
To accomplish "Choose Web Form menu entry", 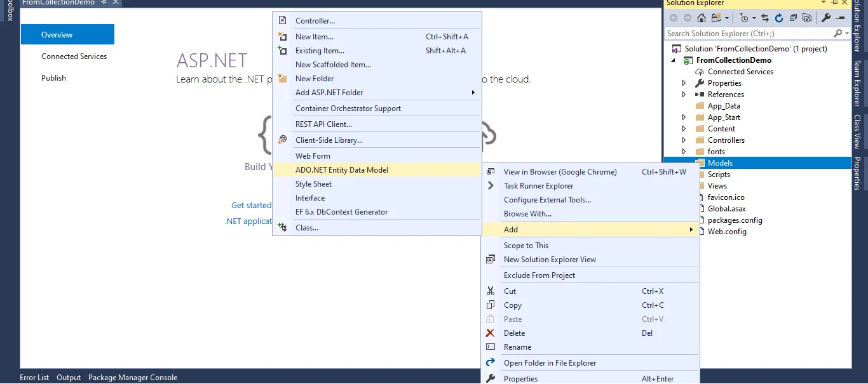I will coord(377,156).
